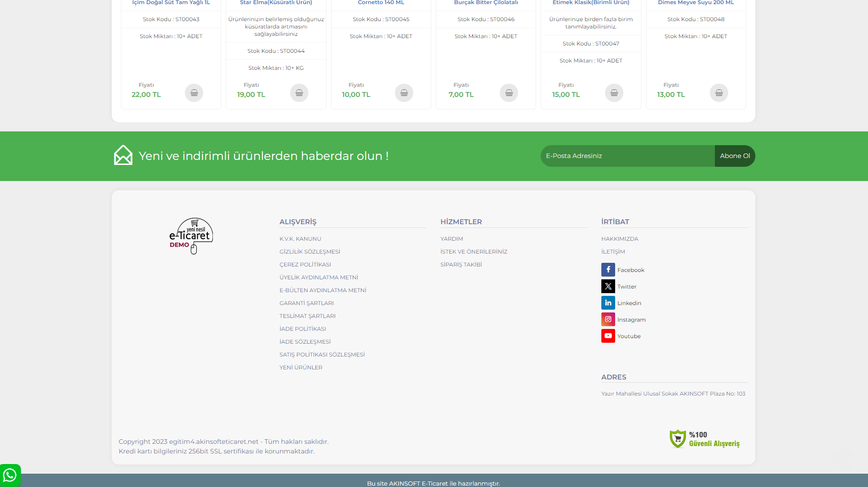Open SATIŞ POLİTİKASI SÖZLEŞMESİ link
The height and width of the screenshot is (487, 868).
322,355
